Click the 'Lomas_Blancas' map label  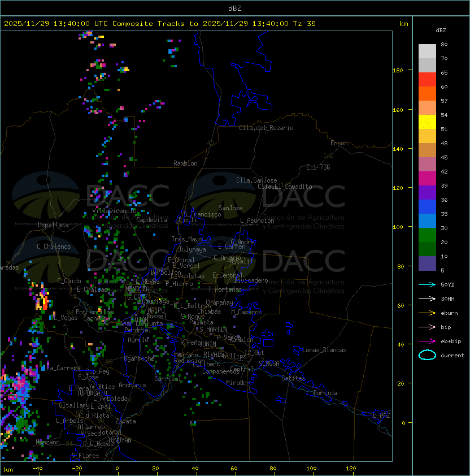coord(324,350)
